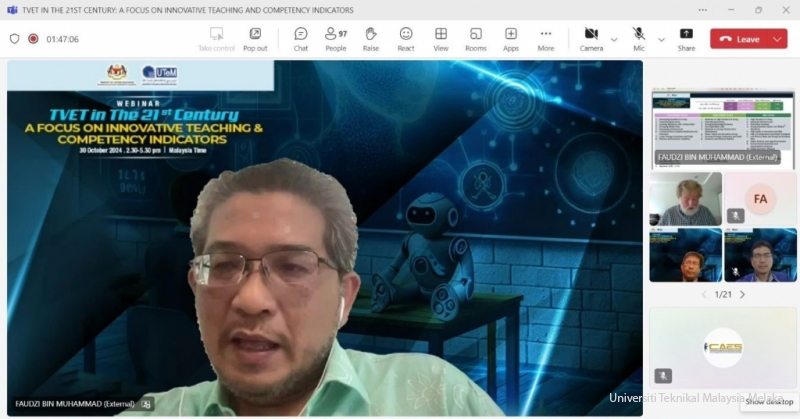Leave the meeting
The image size is (800, 419).
(x=738, y=39)
